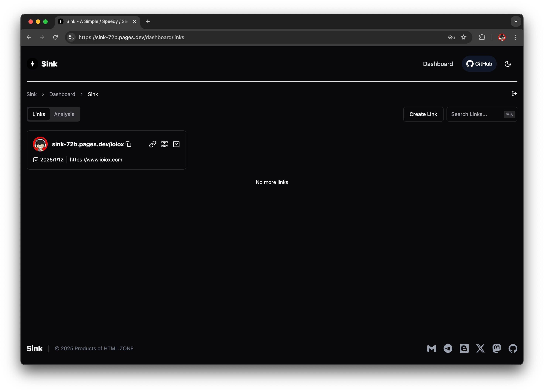The height and width of the screenshot is (392, 544).
Task: Click the ioiox link avatar image
Action: pos(40,144)
